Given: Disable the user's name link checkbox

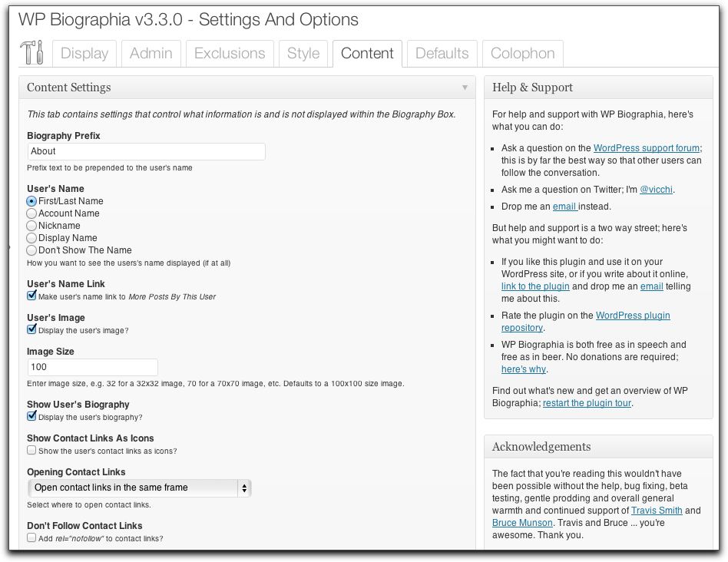Looking at the screenshot, I should click(x=31, y=296).
